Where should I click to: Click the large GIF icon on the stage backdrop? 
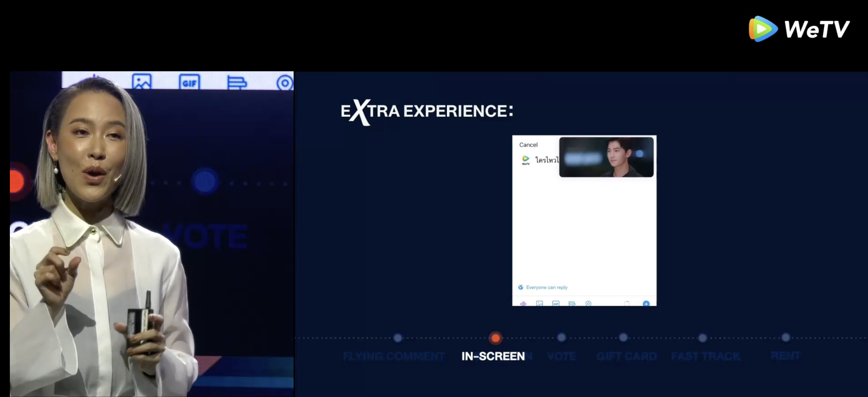point(189,81)
